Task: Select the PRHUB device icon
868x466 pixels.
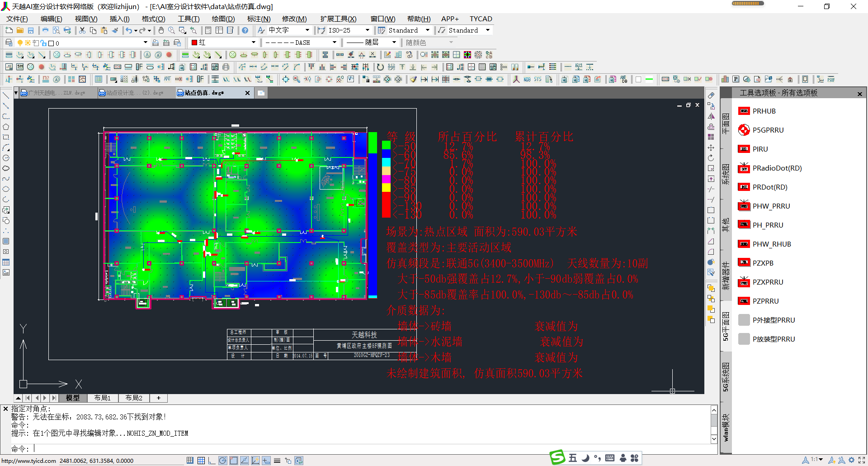Action: point(744,111)
